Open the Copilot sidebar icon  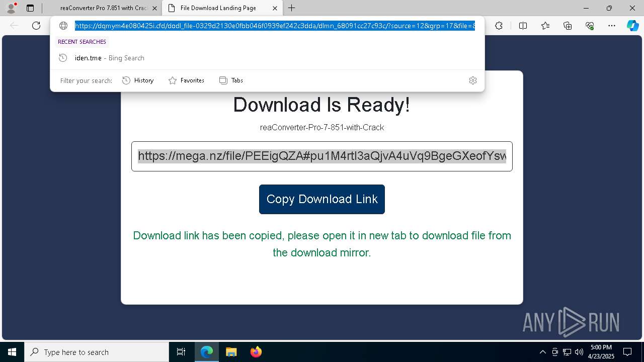point(632,26)
